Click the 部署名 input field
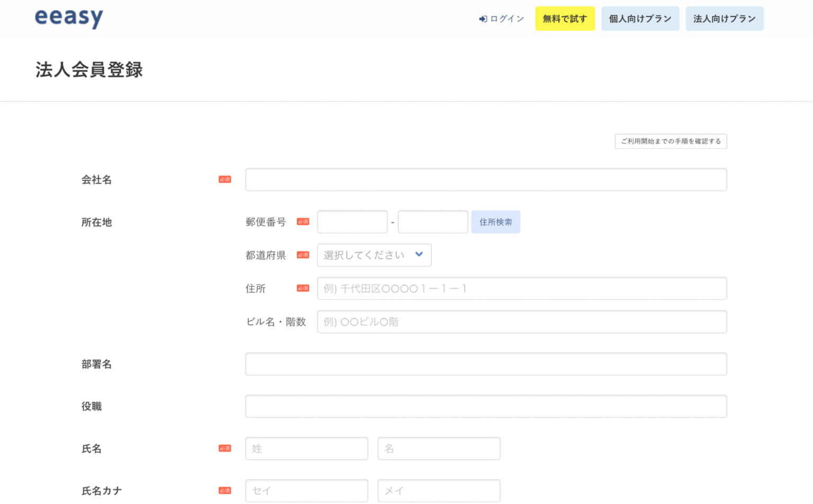This screenshot has height=504, width=813. point(486,364)
